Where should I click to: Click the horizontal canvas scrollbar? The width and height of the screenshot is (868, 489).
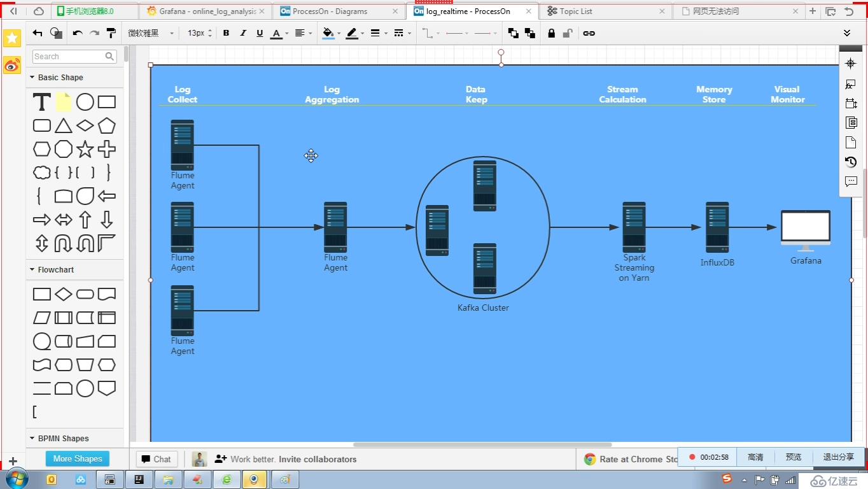click(482, 444)
